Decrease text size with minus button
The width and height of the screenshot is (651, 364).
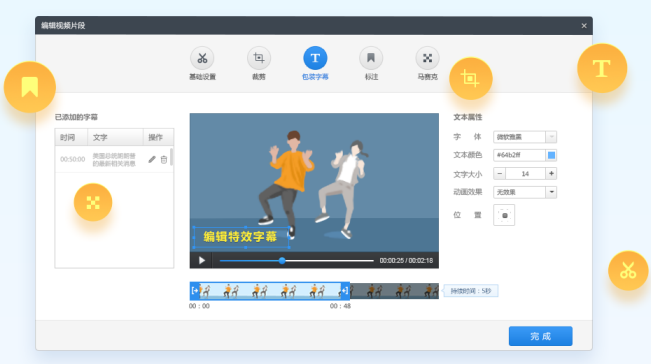pos(500,173)
